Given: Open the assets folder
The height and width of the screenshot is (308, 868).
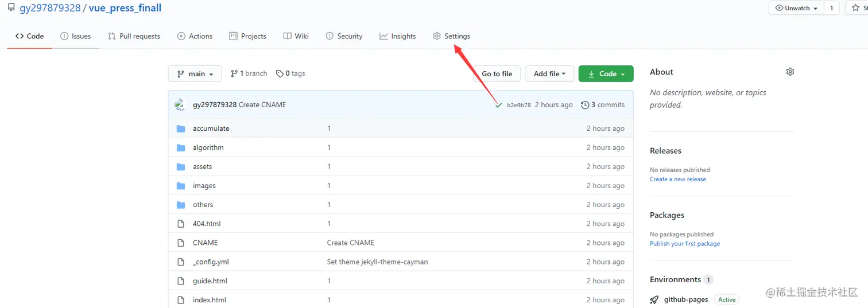Looking at the screenshot, I should point(202,166).
